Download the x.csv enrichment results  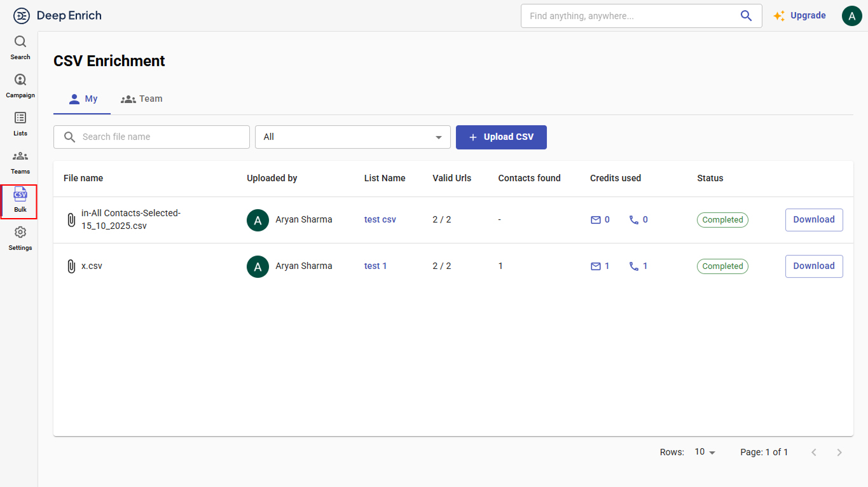click(813, 266)
